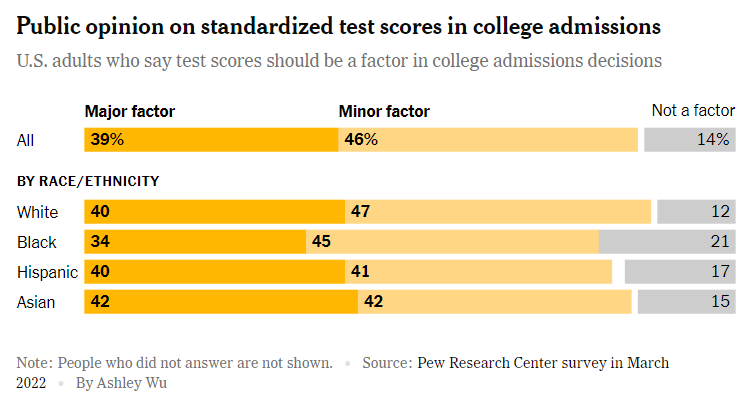Viewport: 753px width, 402px height.
Task: Click the Black row's 21 gray bar
Action: (x=667, y=242)
